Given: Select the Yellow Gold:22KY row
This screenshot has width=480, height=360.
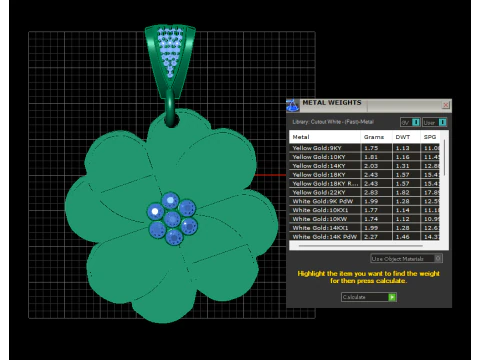Looking at the screenshot, I should click(365, 192).
